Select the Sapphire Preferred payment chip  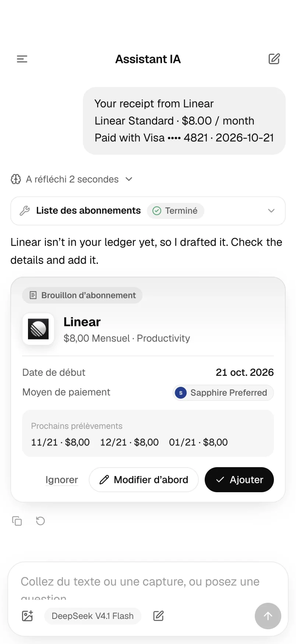(x=223, y=393)
